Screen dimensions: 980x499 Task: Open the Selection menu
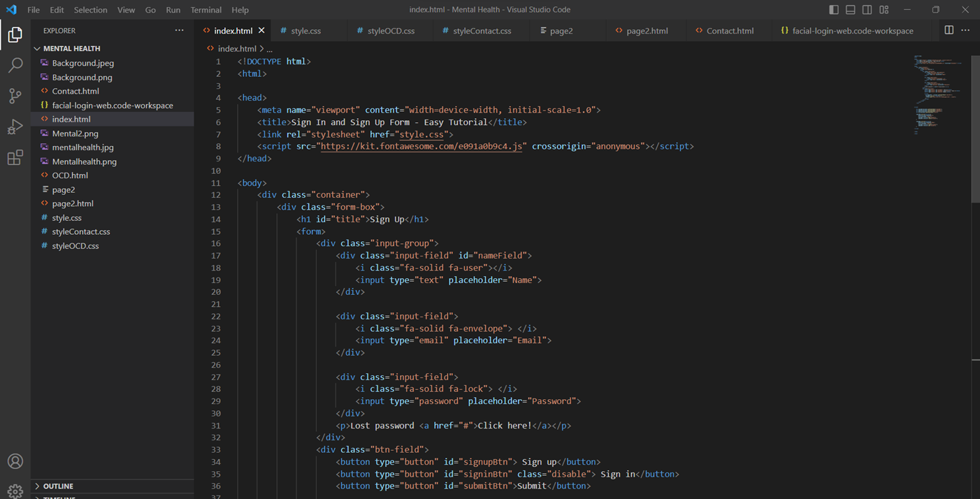91,10
